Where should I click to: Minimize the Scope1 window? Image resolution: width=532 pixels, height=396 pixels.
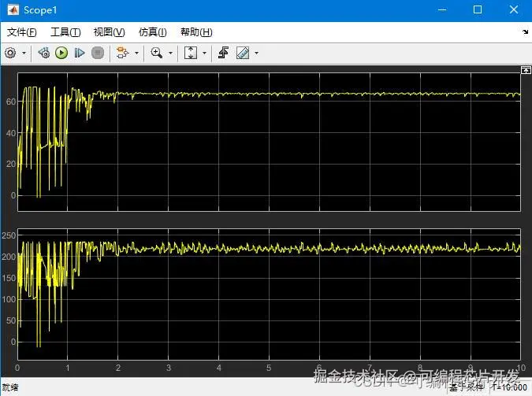(x=442, y=9)
